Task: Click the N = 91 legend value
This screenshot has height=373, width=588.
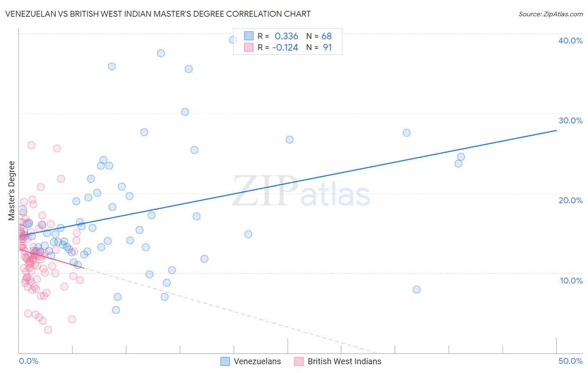Action: (319, 47)
